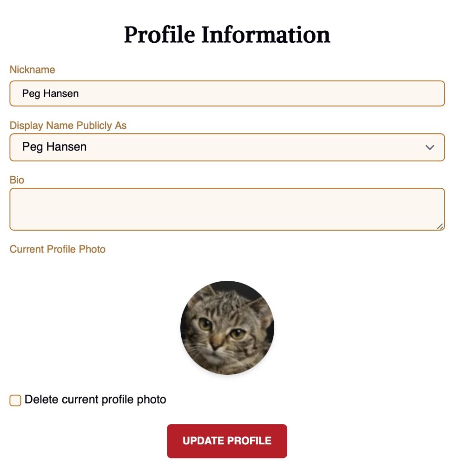Click the Bio textarea resize handle
Viewport: 468px width, 476px height.
pos(440,226)
